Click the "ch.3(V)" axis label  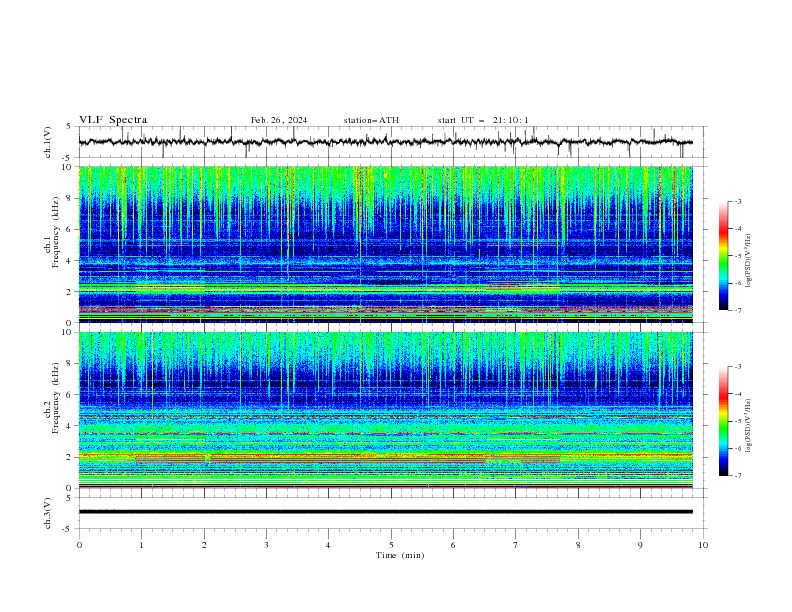point(48,513)
